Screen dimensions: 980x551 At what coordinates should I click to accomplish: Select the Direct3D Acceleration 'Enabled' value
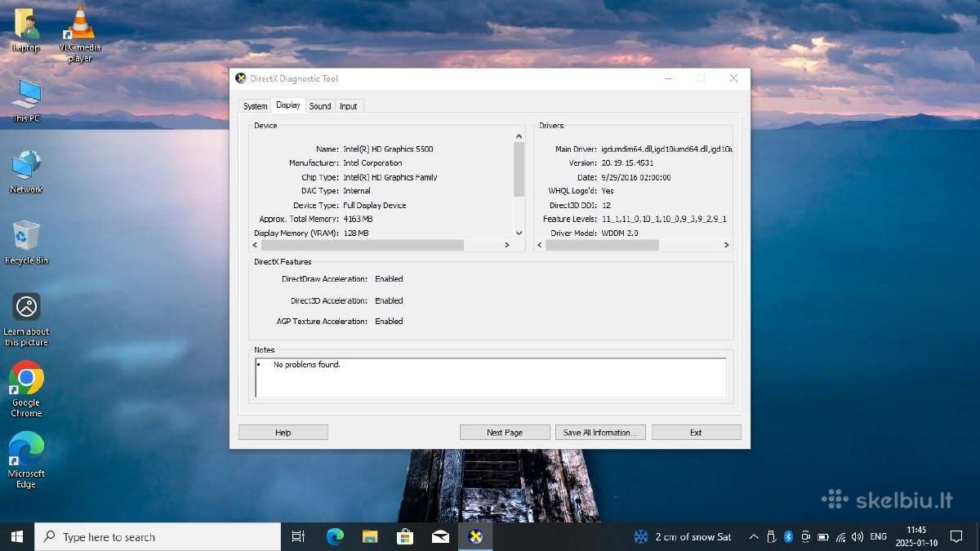coord(389,301)
